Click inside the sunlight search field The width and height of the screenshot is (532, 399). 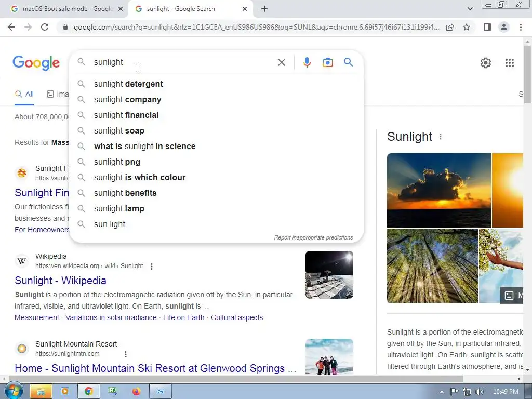[183, 62]
